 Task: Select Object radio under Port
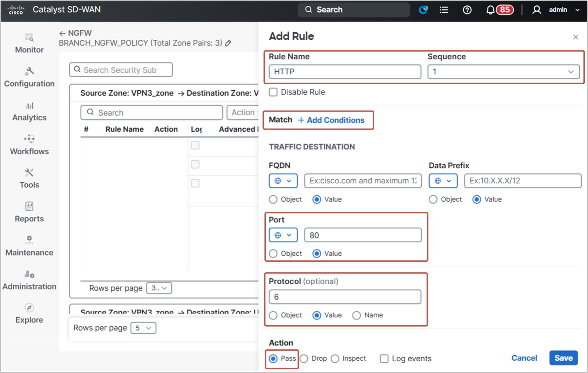(x=273, y=254)
